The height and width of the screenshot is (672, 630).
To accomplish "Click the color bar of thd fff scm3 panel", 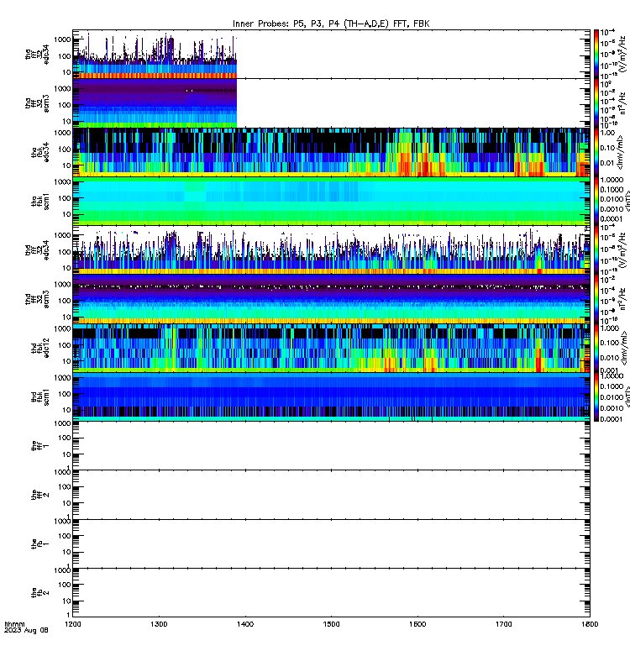I will click(x=596, y=299).
